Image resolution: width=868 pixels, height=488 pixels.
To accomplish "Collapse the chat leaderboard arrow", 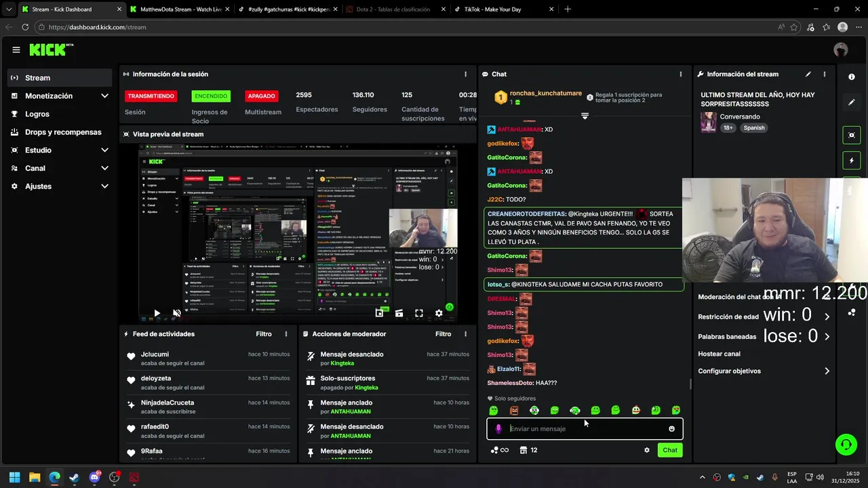I will [x=585, y=116].
